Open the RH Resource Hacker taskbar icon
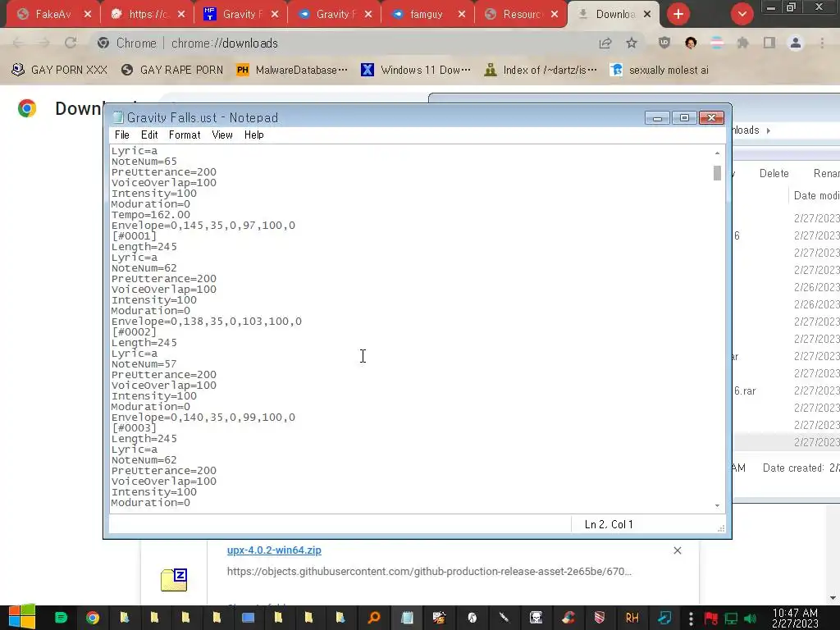 click(632, 618)
